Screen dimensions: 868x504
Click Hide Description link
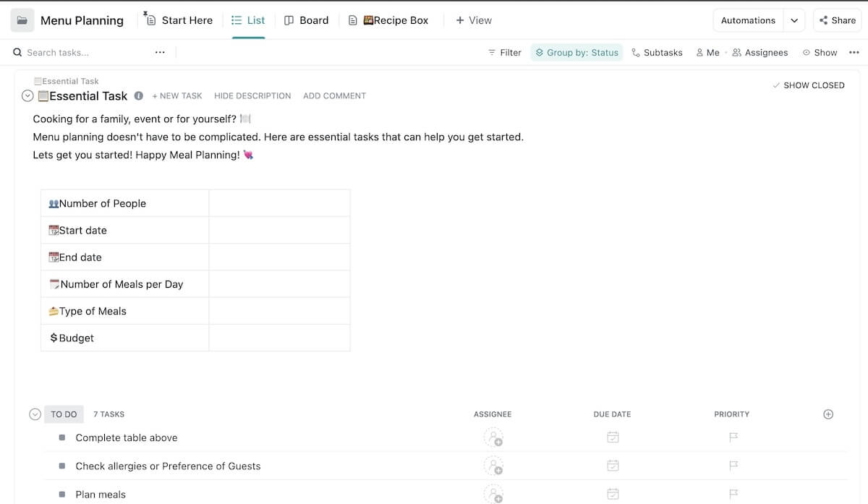pyautogui.click(x=252, y=95)
